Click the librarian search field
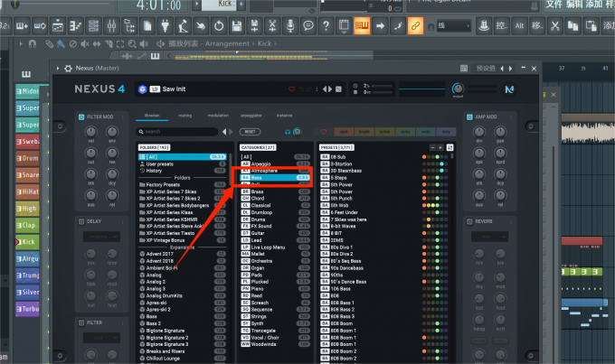Image resolution: width=615 pixels, height=364 pixels. click(x=176, y=132)
